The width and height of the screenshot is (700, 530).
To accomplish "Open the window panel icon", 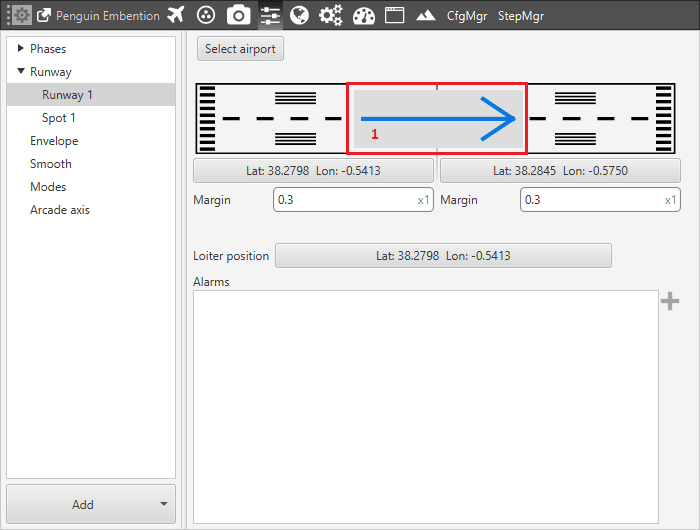I will (x=395, y=15).
